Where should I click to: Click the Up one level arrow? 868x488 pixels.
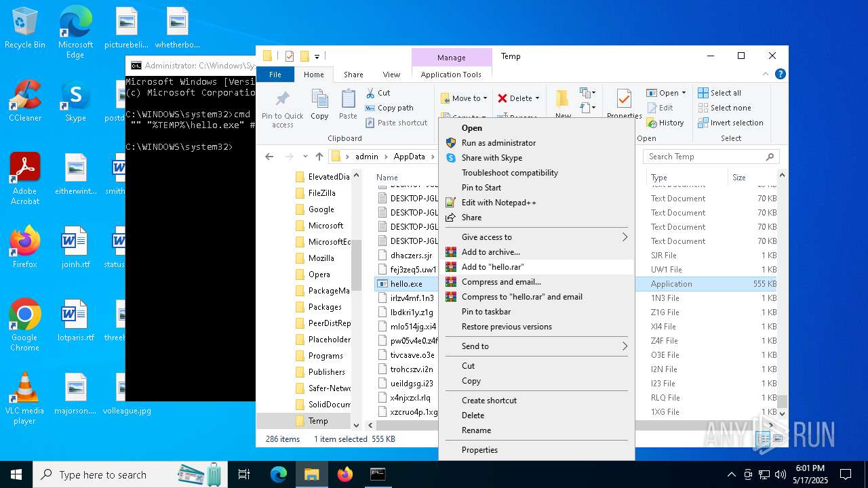pos(319,157)
